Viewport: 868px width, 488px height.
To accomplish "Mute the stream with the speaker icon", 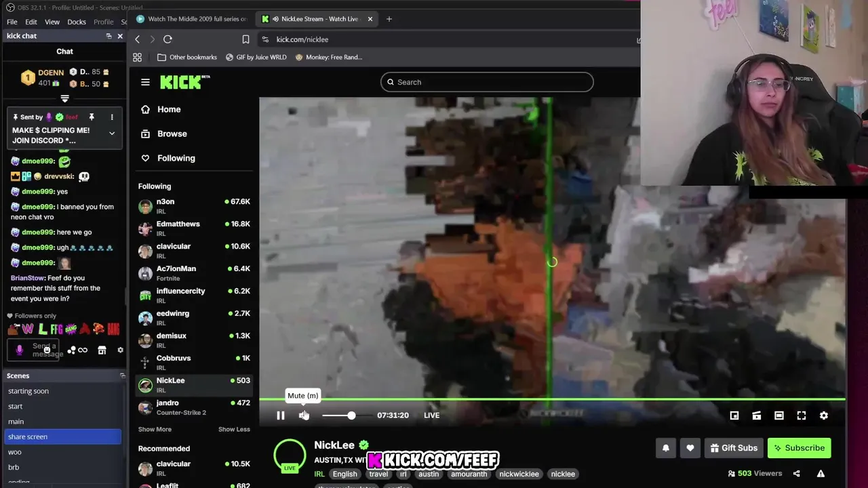I will [304, 415].
